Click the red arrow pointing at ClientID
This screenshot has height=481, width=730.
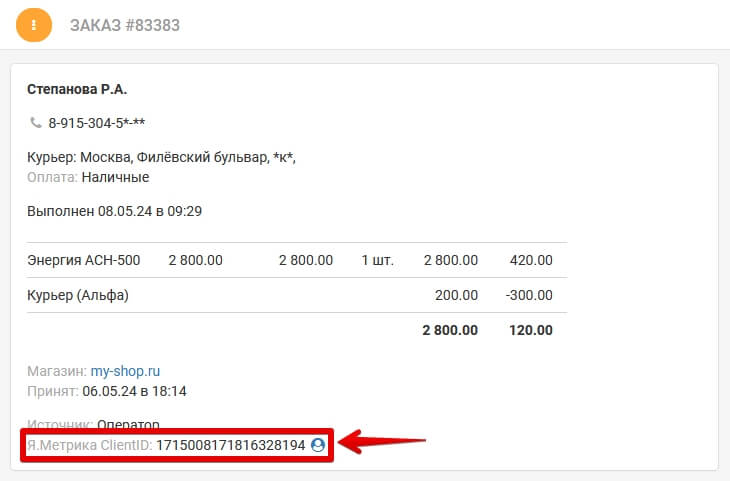point(385,441)
